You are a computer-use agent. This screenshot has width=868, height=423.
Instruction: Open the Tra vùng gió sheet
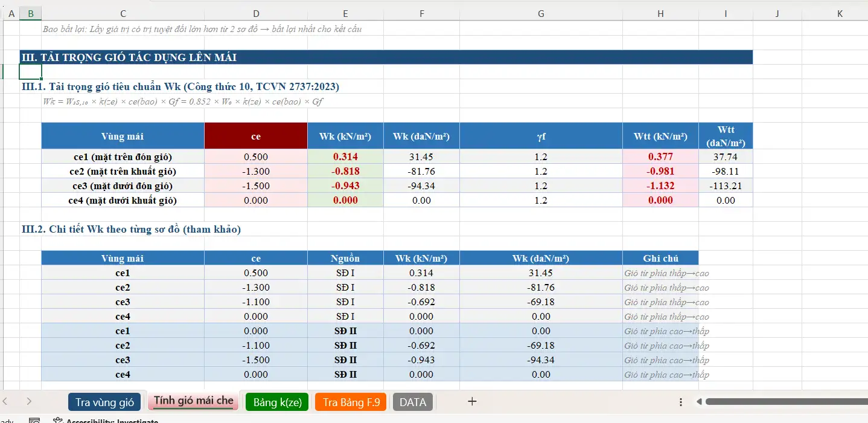click(104, 401)
